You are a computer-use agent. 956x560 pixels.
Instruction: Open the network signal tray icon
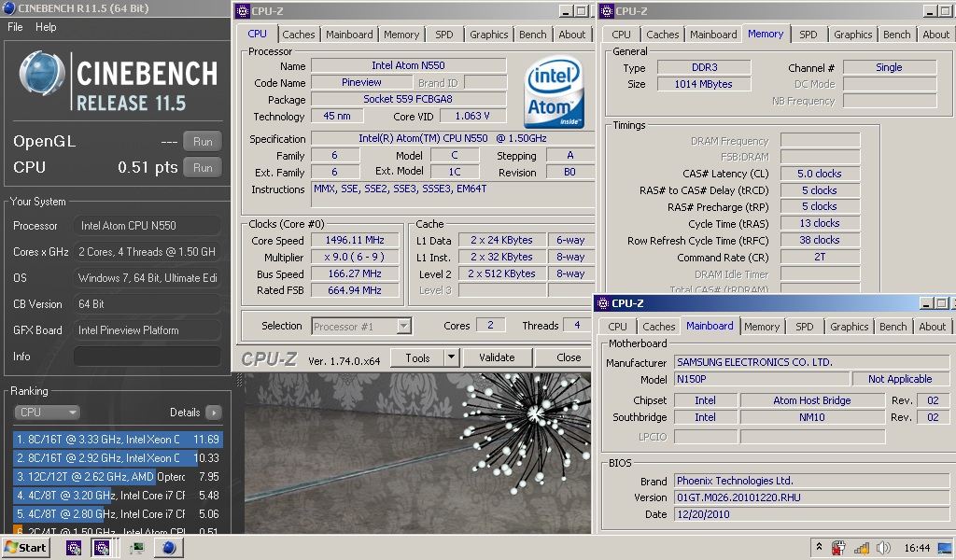tap(862, 548)
